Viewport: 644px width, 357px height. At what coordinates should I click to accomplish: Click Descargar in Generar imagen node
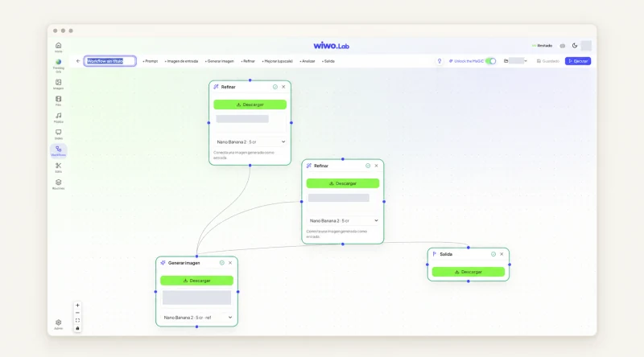click(x=196, y=281)
